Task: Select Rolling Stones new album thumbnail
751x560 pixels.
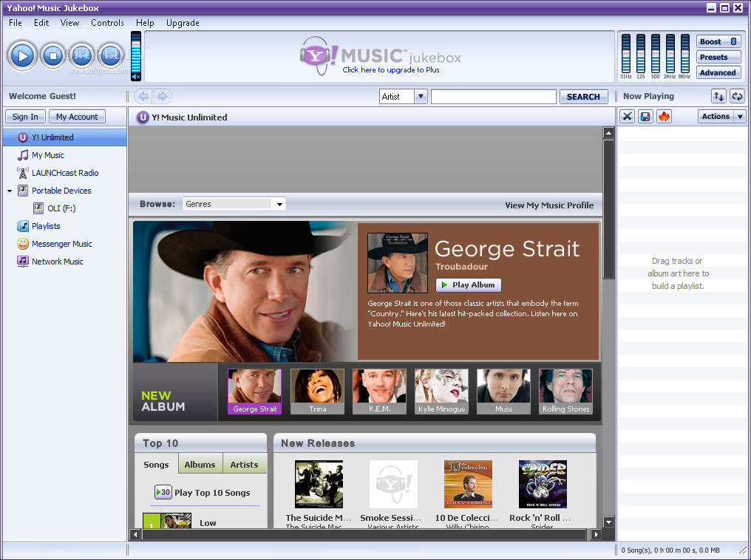Action: pyautogui.click(x=565, y=391)
